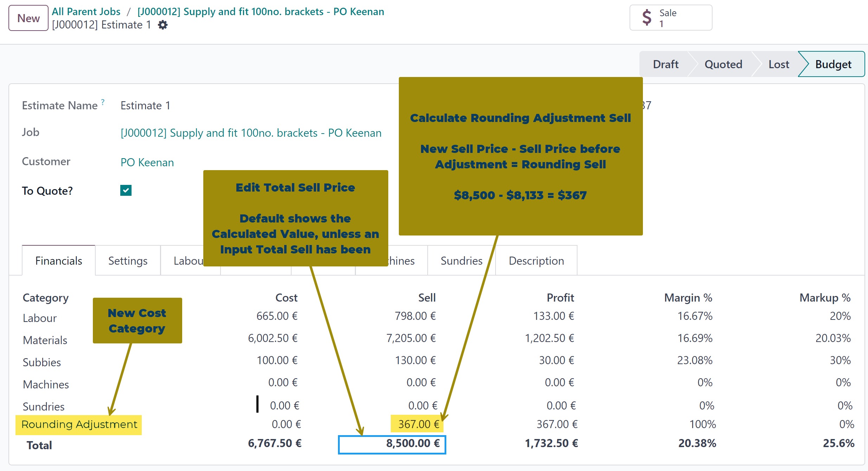Open the J000012 job breadcrumb link

tap(261, 12)
